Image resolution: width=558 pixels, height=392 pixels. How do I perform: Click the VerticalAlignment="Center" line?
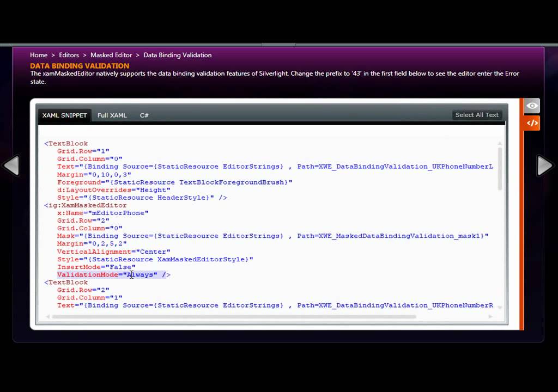click(x=113, y=252)
